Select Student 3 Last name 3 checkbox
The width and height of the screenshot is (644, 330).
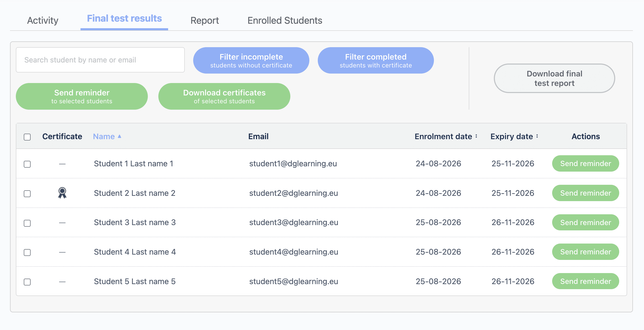(x=27, y=223)
